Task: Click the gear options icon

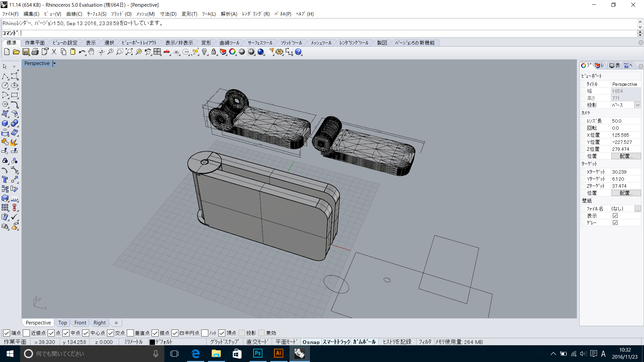Action: (279, 52)
